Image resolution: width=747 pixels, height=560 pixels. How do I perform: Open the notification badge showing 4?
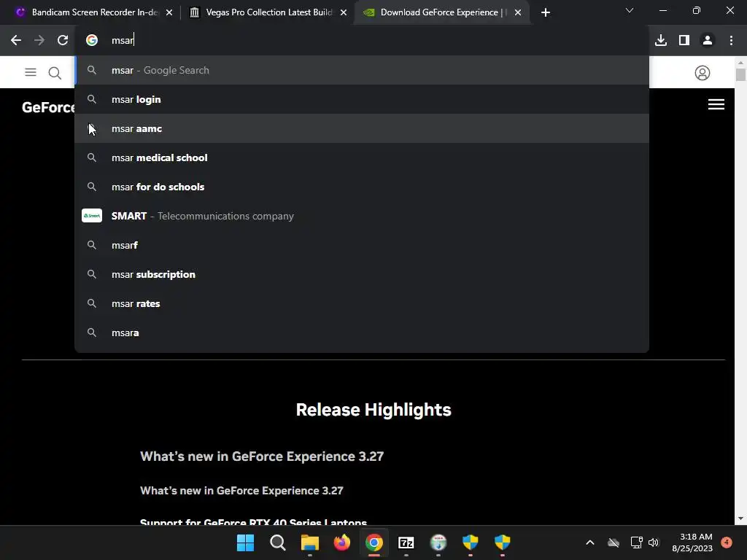coord(727,542)
